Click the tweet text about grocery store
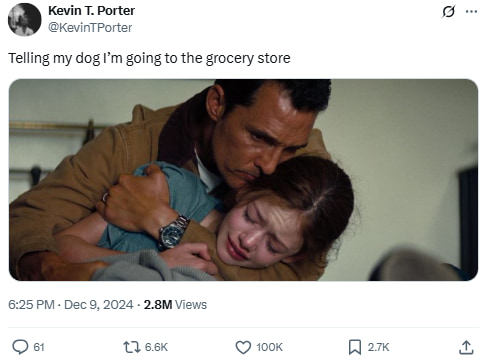This screenshot has width=488, height=363. coord(149,58)
